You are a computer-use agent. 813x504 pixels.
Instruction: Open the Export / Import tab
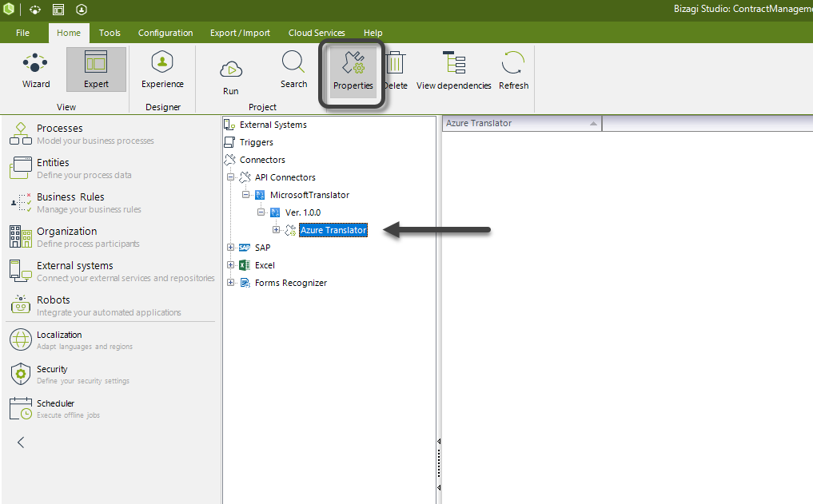[x=240, y=33]
